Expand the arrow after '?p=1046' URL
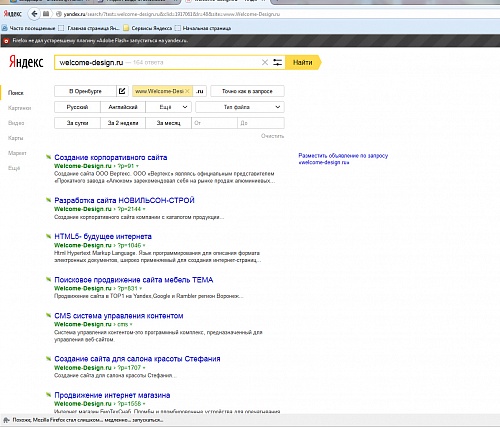Screen dimensions: 500x427 tap(144, 245)
